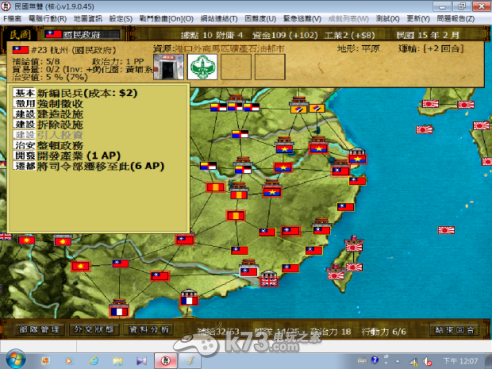The height and width of the screenshot is (369, 492).
Task: Open the 網站連絡(T) menu
Action: tap(219, 19)
